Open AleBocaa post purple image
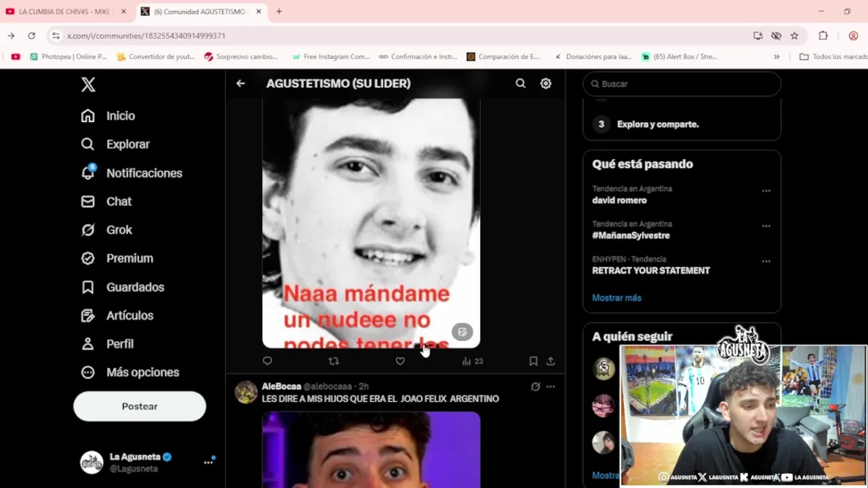This screenshot has height=488, width=868. click(x=371, y=449)
